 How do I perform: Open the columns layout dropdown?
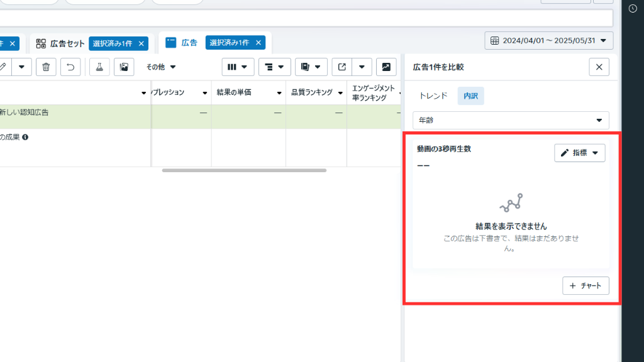[238, 67]
